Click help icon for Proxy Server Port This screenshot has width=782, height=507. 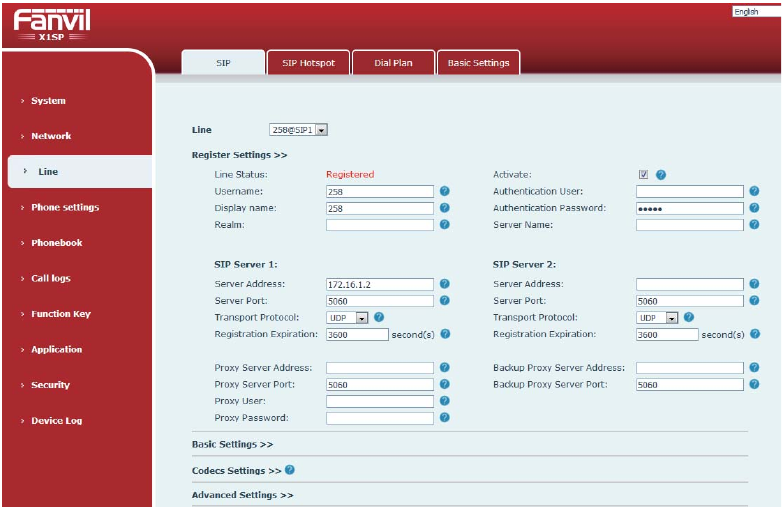(x=445, y=384)
